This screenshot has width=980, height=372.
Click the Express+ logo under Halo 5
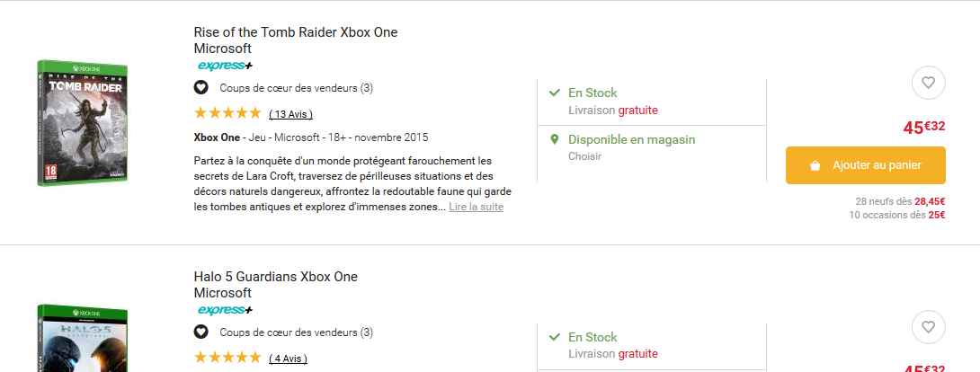225,310
